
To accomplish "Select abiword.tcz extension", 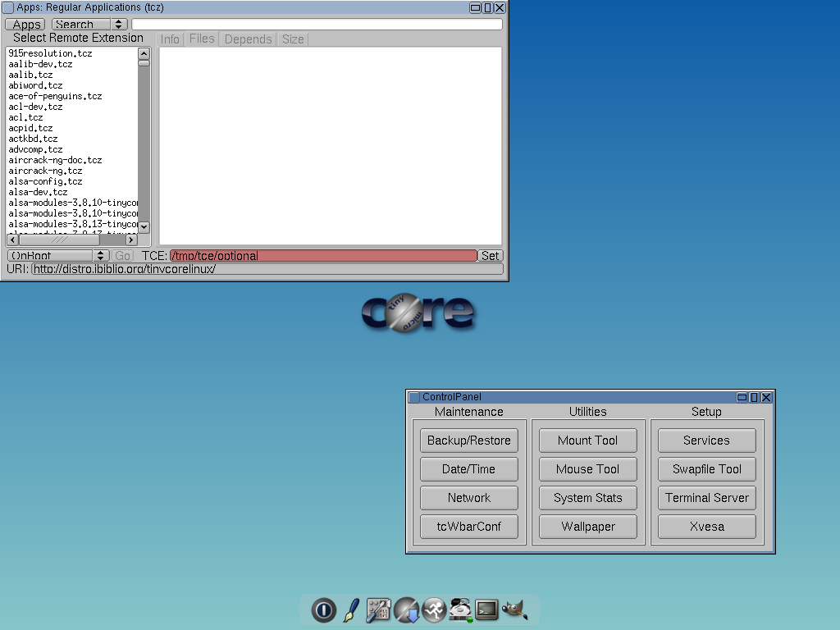I will [x=72, y=85].
